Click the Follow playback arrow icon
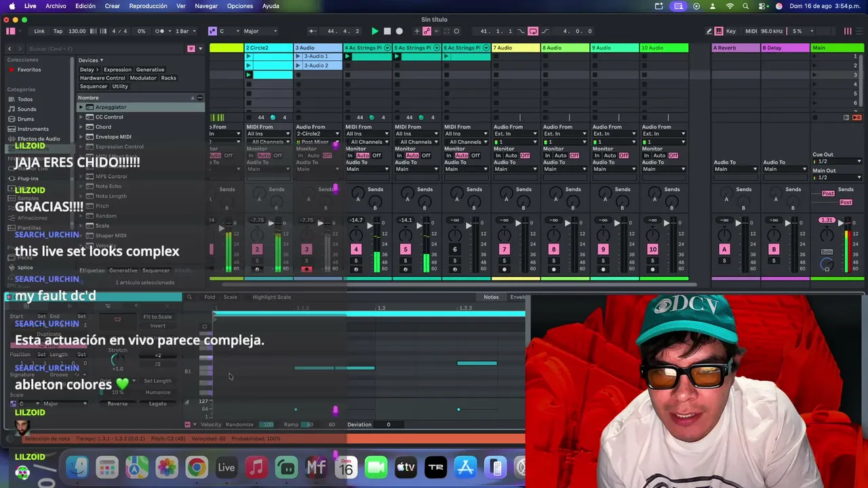868x488 pixels. click(312, 31)
